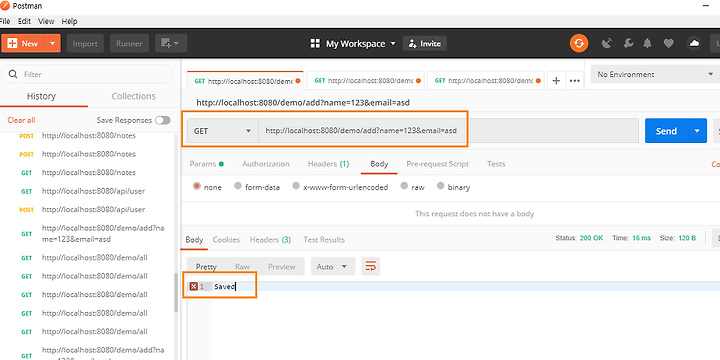
Task: Open the request Body tab
Action: point(379,163)
